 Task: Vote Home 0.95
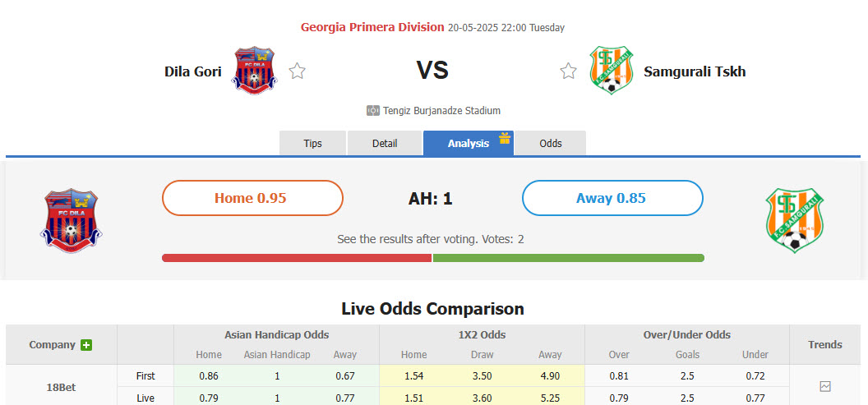click(x=252, y=198)
